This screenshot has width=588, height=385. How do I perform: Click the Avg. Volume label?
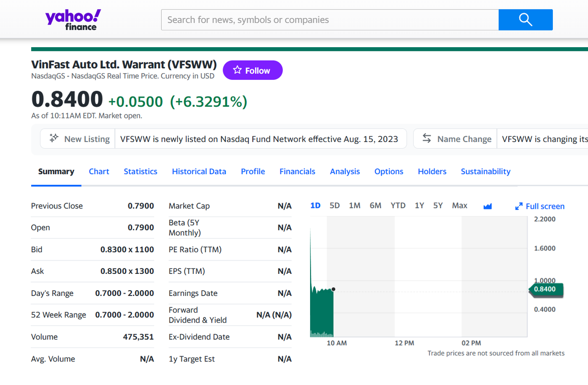coord(53,359)
